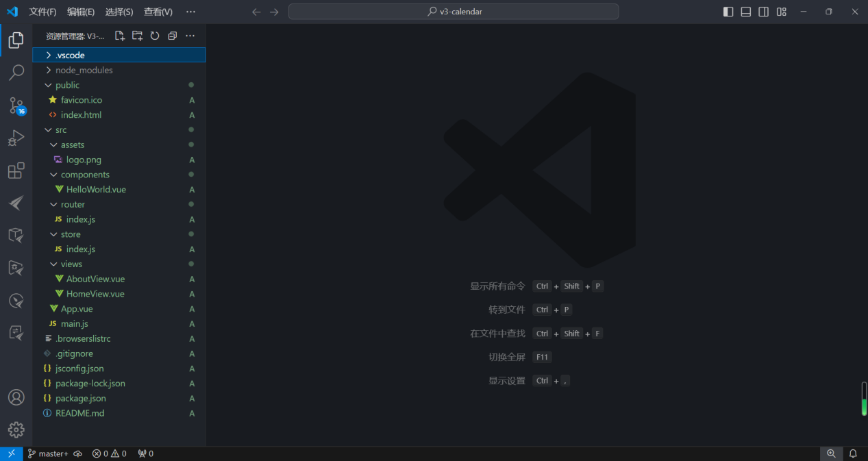Image resolution: width=868 pixels, height=461 pixels.
Task: Click the ports forwarded indicator showing 0
Action: pos(145,453)
